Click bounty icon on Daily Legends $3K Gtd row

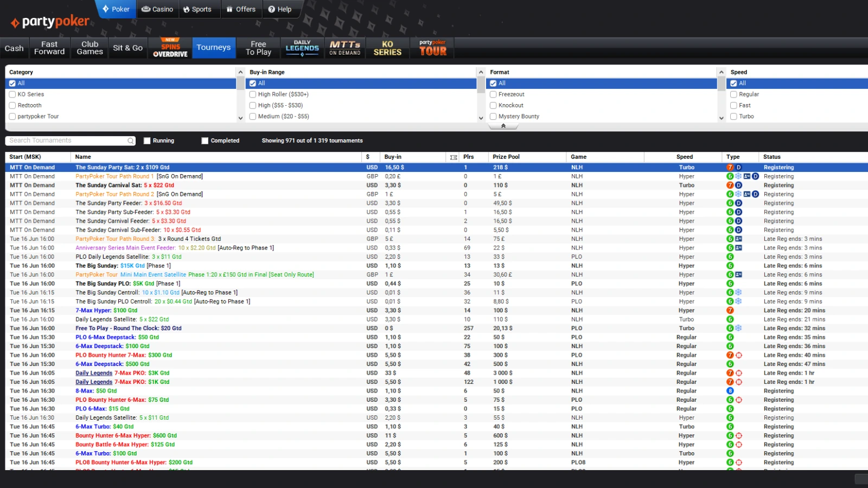click(x=739, y=373)
